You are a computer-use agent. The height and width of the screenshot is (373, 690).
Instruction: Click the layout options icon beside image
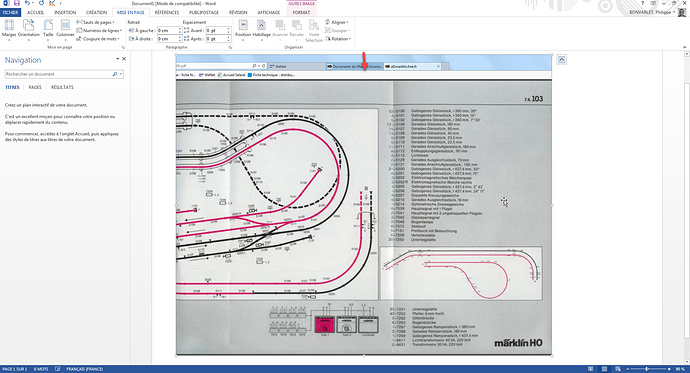click(561, 60)
